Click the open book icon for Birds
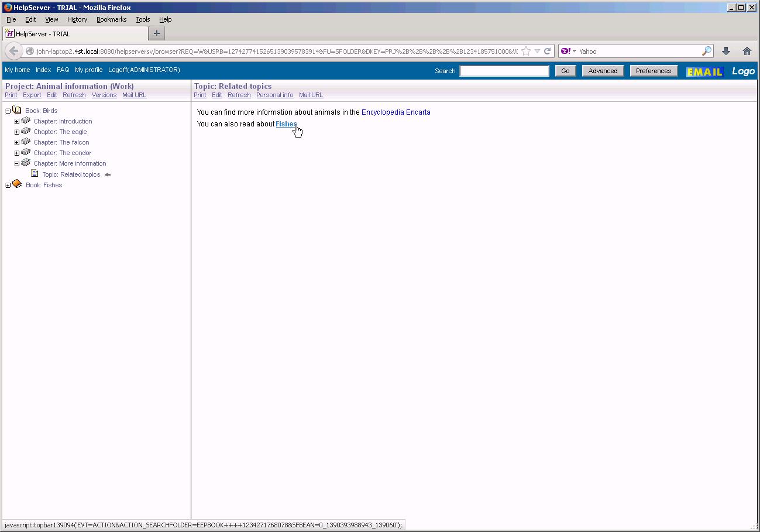The height and width of the screenshot is (532, 760). [x=17, y=110]
